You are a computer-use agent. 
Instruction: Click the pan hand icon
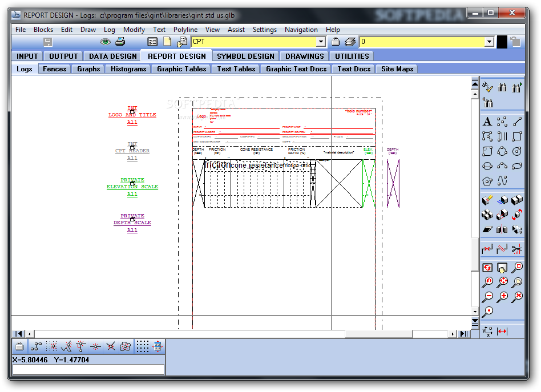(x=502, y=268)
